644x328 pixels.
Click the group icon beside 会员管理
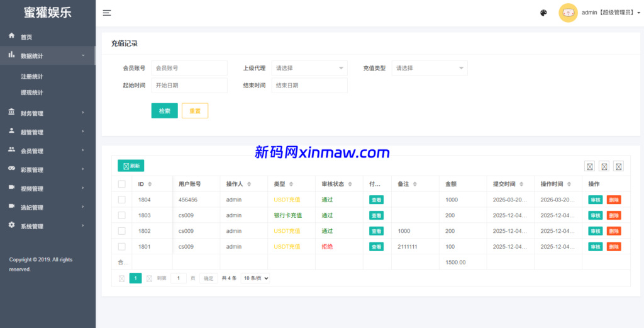11,150
